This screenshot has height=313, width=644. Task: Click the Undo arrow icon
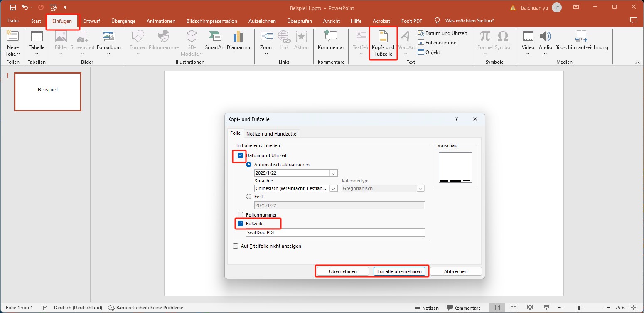(x=25, y=7)
